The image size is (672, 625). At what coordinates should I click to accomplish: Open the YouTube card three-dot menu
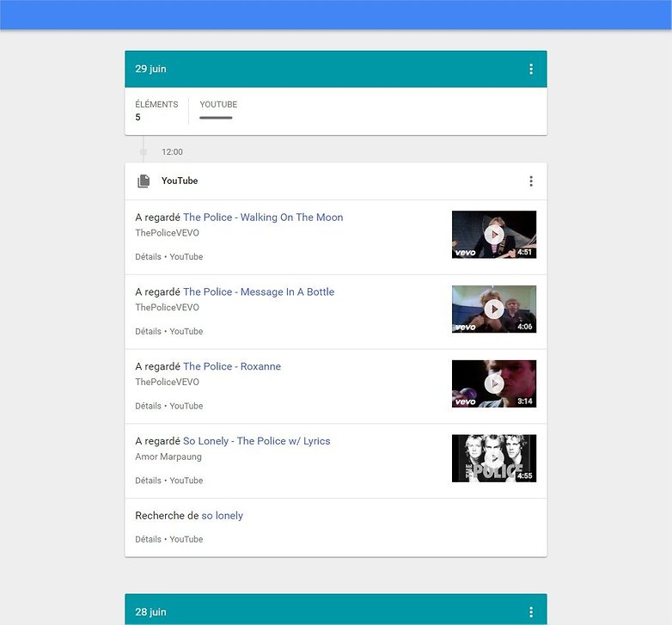point(531,181)
